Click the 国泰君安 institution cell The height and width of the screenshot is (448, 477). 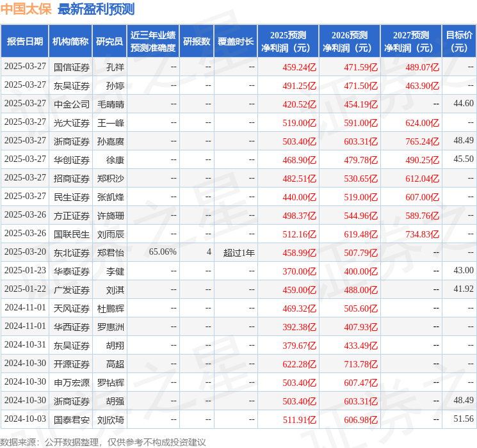(x=72, y=420)
